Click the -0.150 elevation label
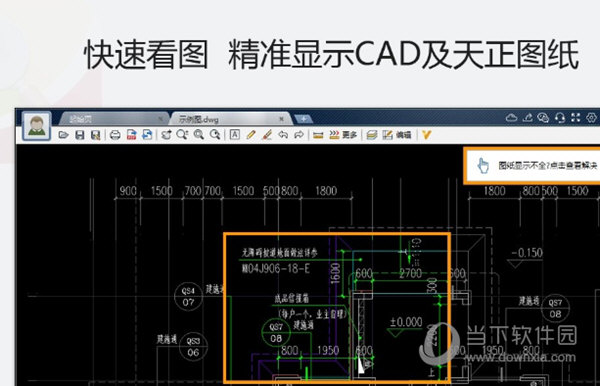600x386 pixels. point(527,253)
